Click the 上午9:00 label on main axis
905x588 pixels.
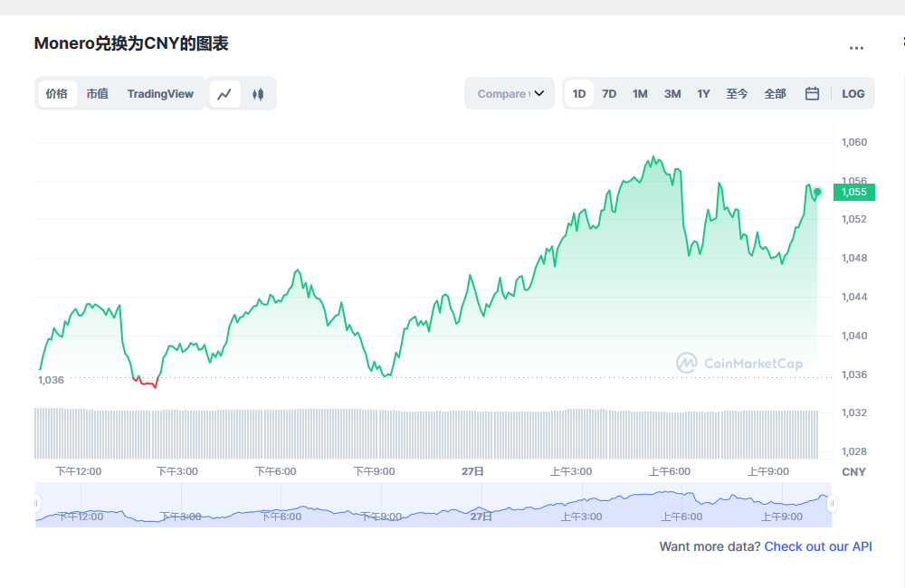[x=768, y=471]
